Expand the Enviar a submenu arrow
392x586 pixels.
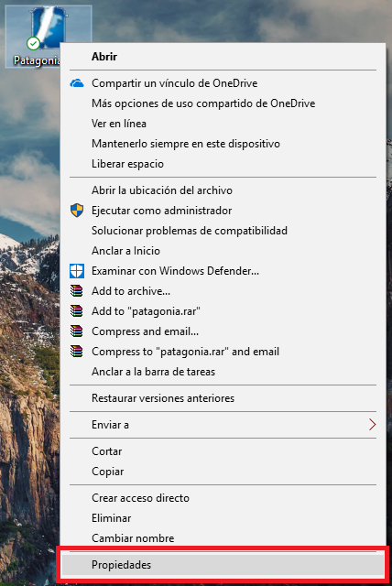(372, 425)
